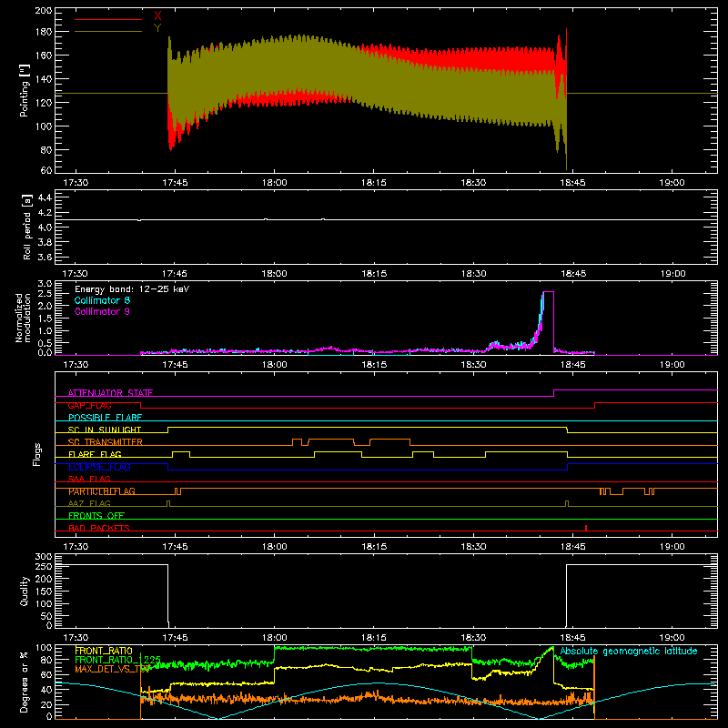Image resolution: width=728 pixels, height=728 pixels.
Task: Click the magenta modulation peak plateau
Action: click(549, 291)
